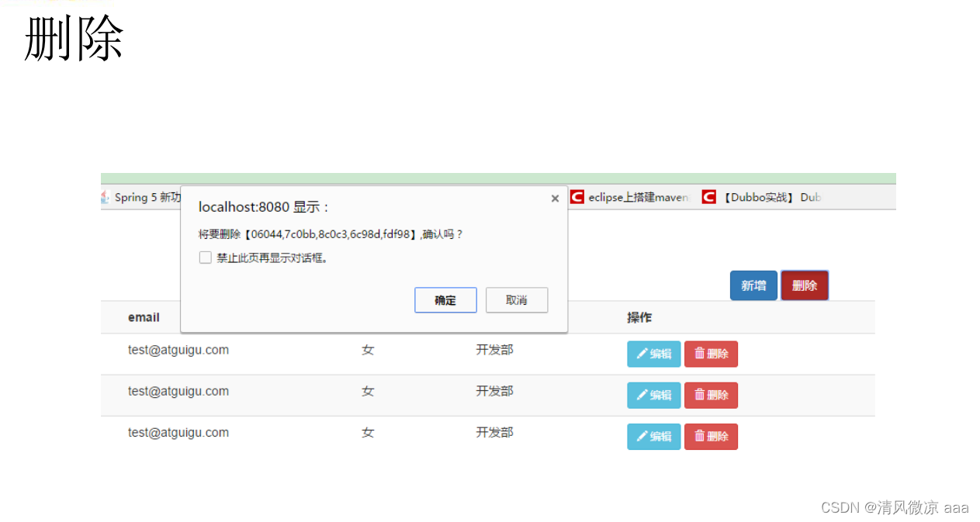Click the 操作 column header
Viewport: 980px width, 522px height.
(x=639, y=317)
